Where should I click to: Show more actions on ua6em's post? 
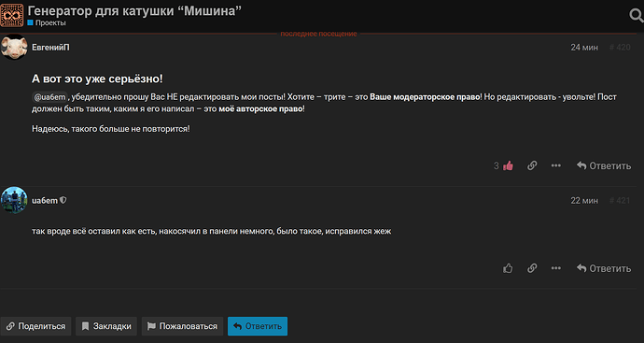click(x=556, y=268)
